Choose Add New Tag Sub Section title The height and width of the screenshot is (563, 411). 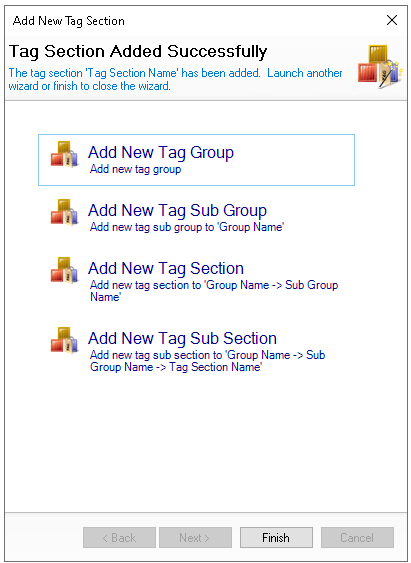pyautogui.click(x=182, y=339)
